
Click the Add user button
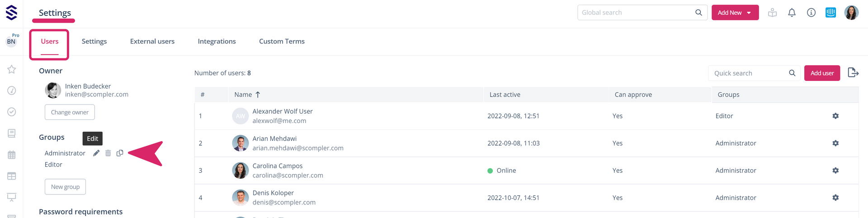(822, 73)
